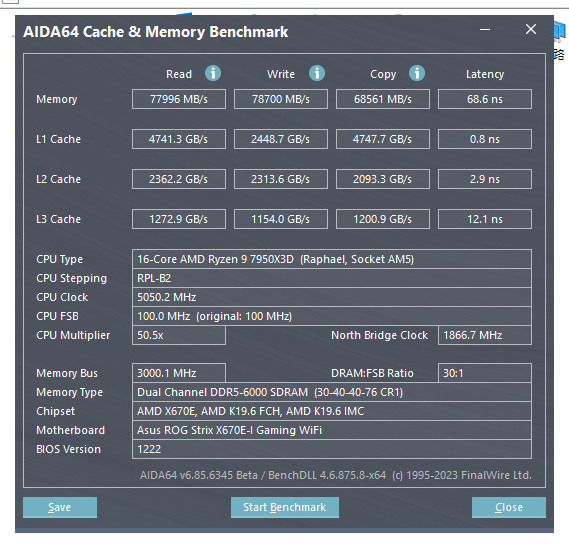The height and width of the screenshot is (544, 569).
Task: Click the Copy info icon
Action: pyautogui.click(x=417, y=73)
